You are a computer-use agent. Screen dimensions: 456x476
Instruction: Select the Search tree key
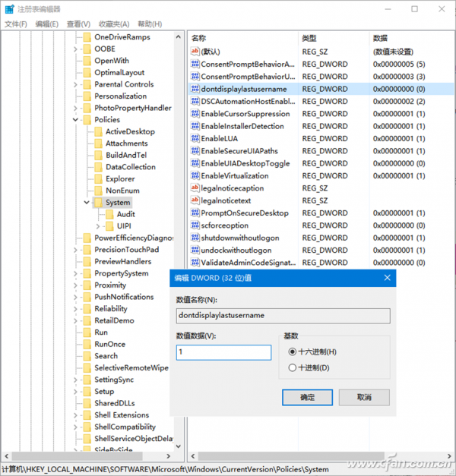106,356
